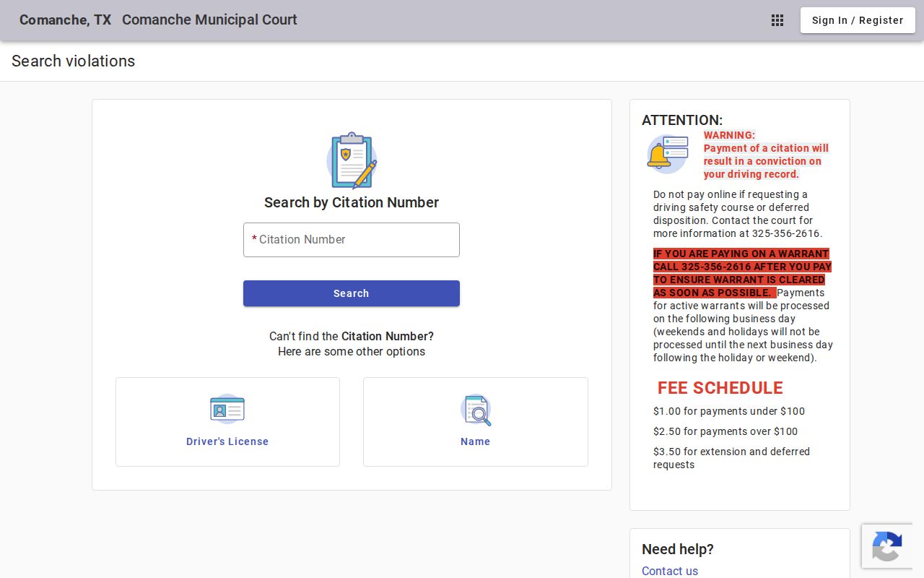
Task: Click the '$3.50 for extension and deferred requests' text
Action: click(732, 458)
